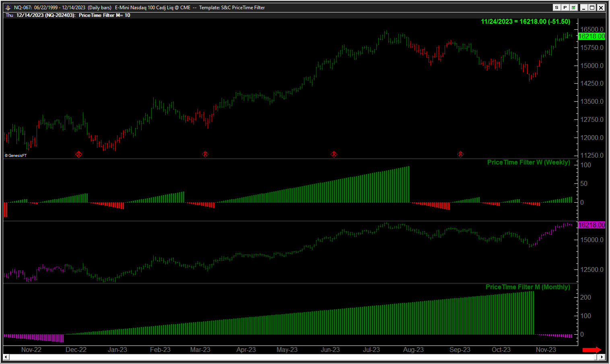Click the Jul-23 date label
Viewport: 610px width, 364px height.
[x=371, y=350]
